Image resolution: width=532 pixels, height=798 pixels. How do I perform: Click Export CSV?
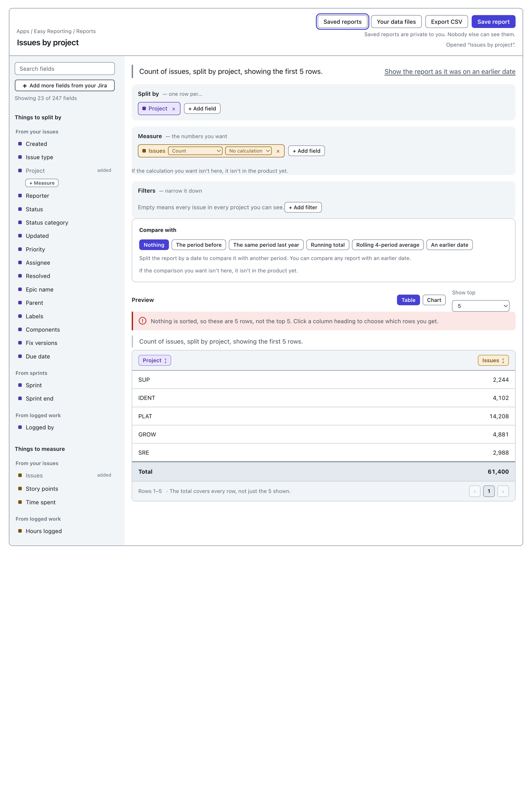446,22
